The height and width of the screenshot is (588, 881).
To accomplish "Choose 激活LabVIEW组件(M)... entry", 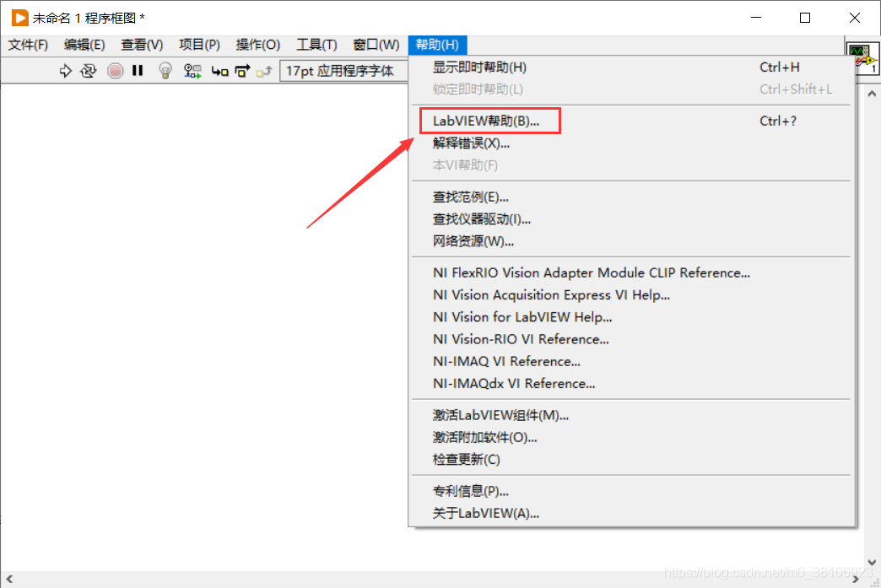I will (631, 415).
